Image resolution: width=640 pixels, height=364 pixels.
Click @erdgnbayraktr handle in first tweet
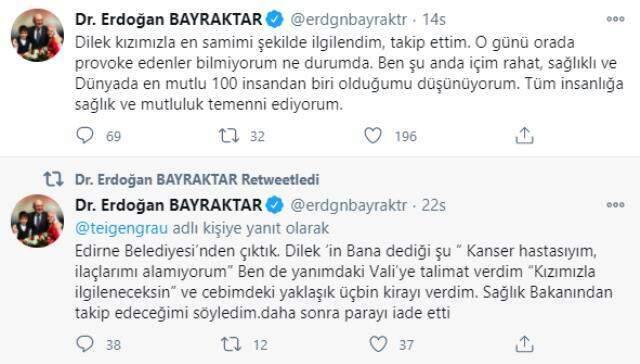[349, 20]
